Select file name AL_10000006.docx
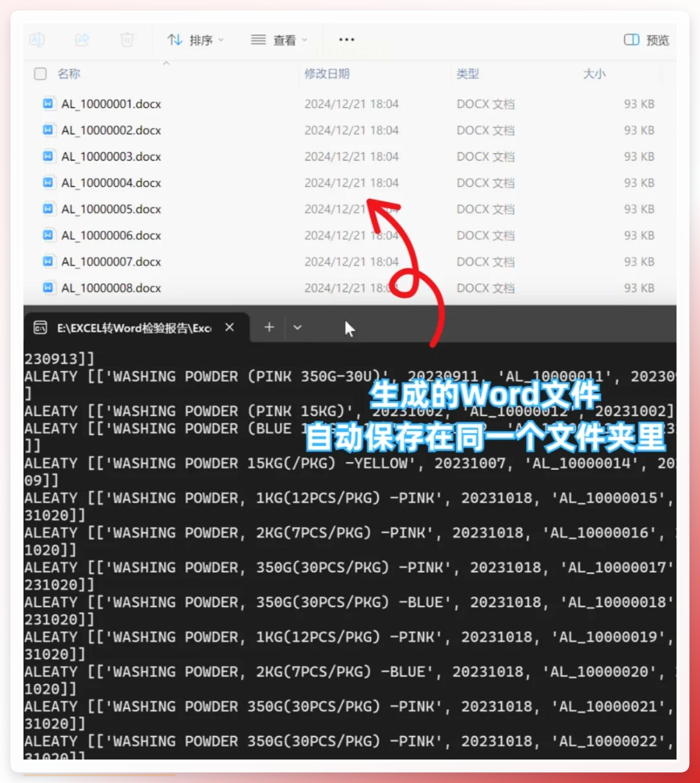This screenshot has width=700, height=783. tap(111, 235)
